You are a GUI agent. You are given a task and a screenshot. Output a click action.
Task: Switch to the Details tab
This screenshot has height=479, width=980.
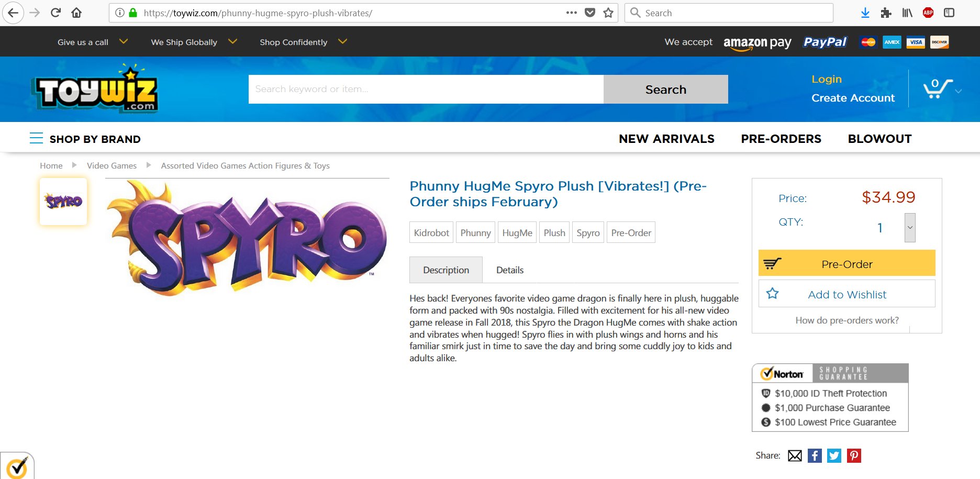pyautogui.click(x=510, y=270)
